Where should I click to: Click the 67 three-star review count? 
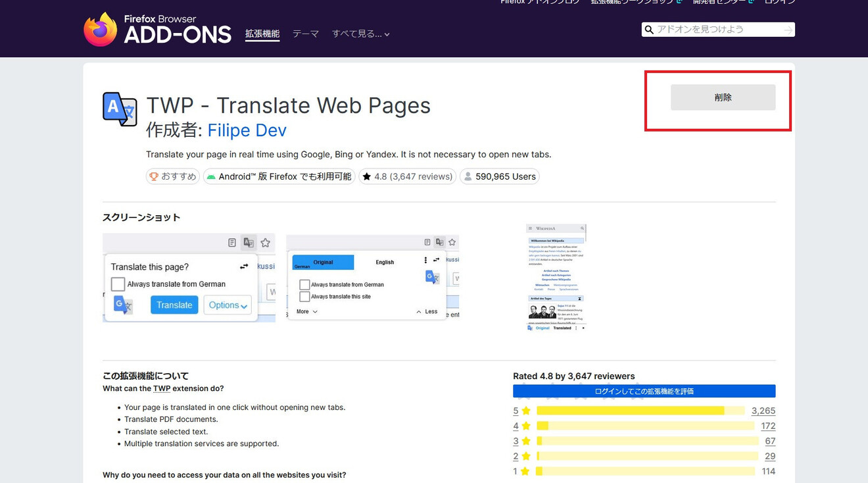click(770, 441)
